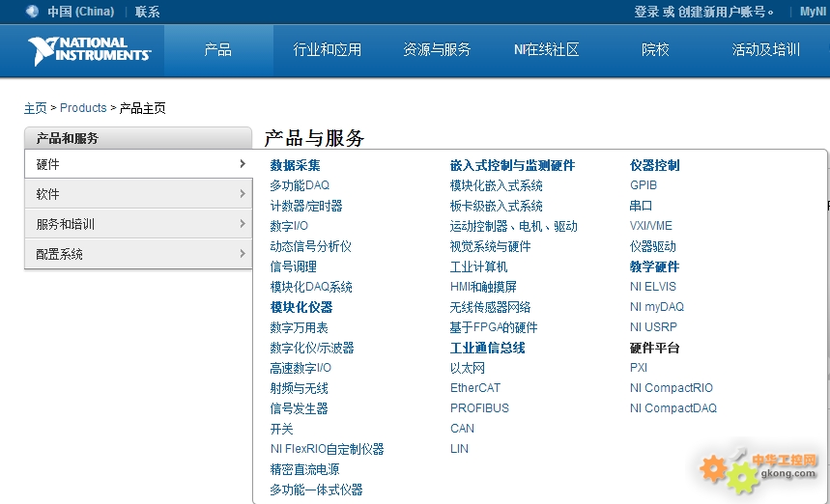This screenshot has height=504, width=830.
Task: Open NI FlexRIO自定制仪器 link
Action: pos(328,449)
